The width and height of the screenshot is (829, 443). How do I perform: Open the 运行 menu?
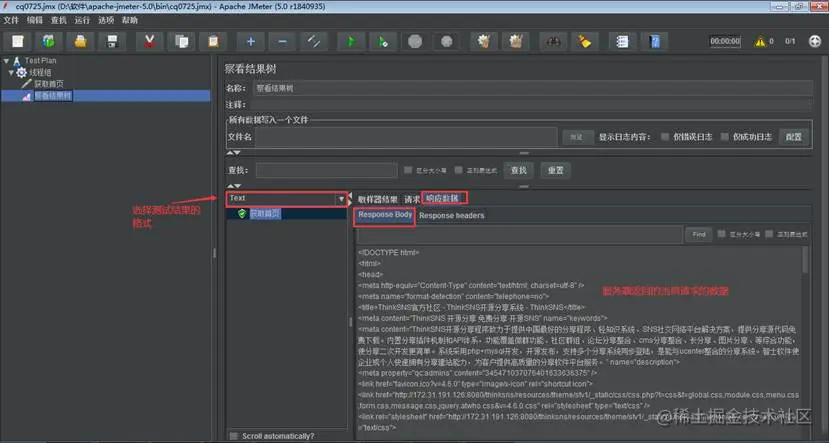pos(82,20)
